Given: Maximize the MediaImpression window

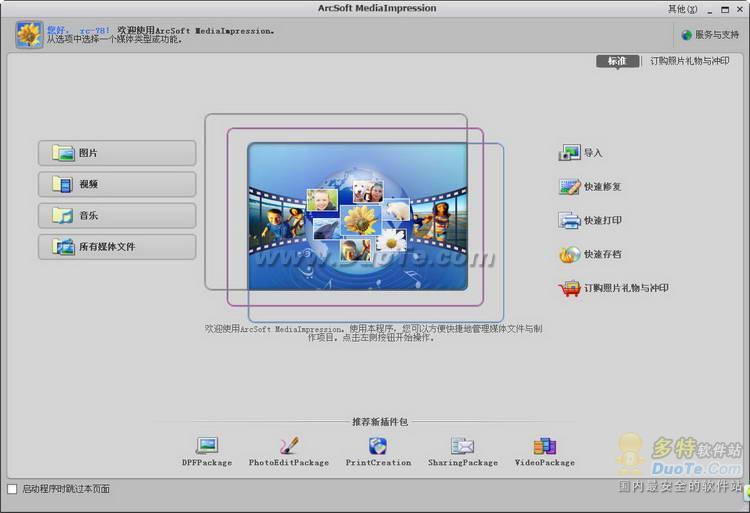Looking at the screenshot, I should click(x=725, y=10).
